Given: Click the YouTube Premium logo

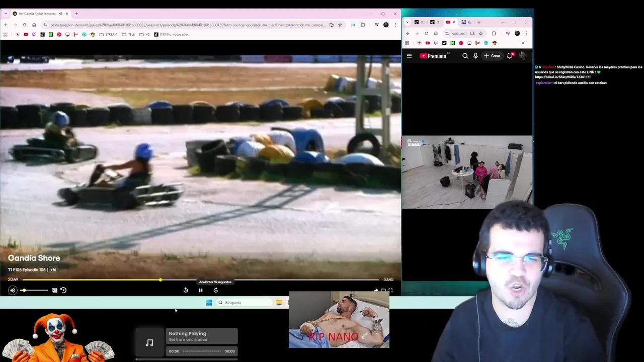Looking at the screenshot, I should point(433,56).
